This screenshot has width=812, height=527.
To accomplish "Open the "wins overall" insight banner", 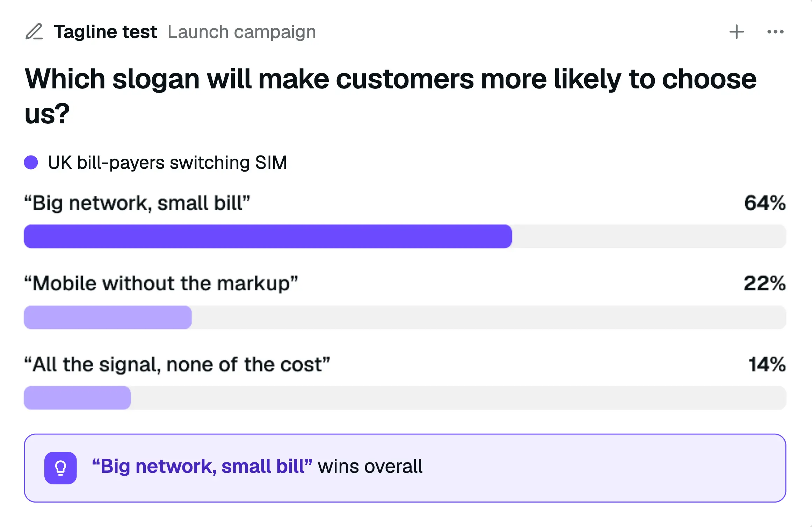I will pos(405,468).
